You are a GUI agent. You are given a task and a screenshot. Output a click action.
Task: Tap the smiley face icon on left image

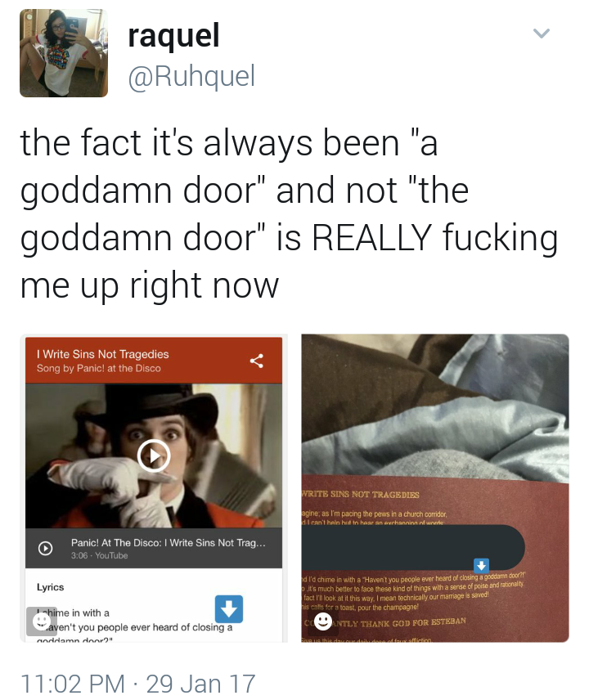(x=42, y=621)
